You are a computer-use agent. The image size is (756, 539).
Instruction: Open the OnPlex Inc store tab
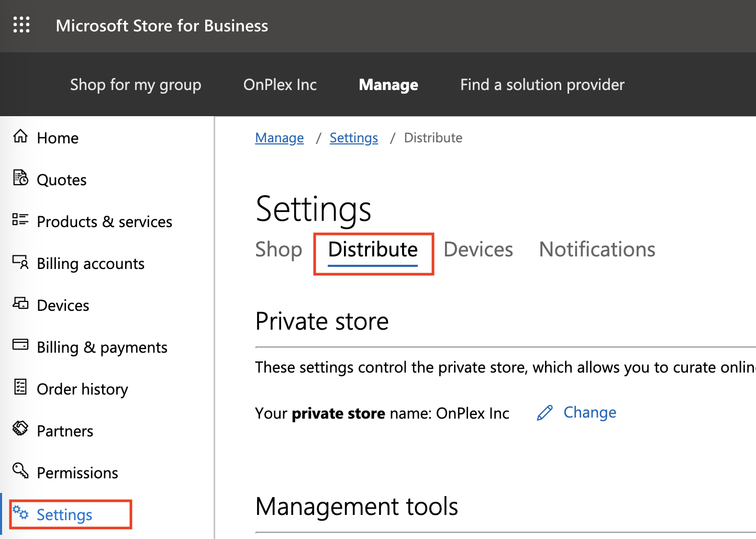[280, 85]
